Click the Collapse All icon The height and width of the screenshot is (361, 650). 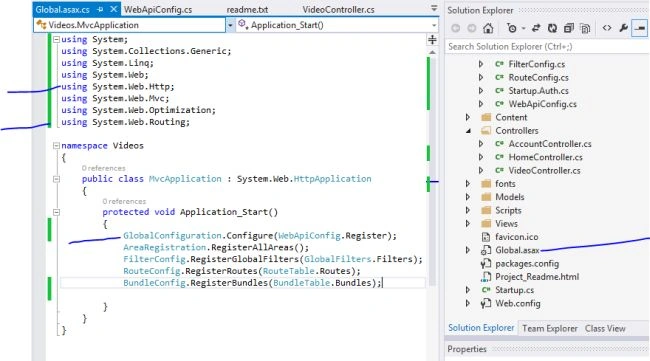tap(569, 28)
